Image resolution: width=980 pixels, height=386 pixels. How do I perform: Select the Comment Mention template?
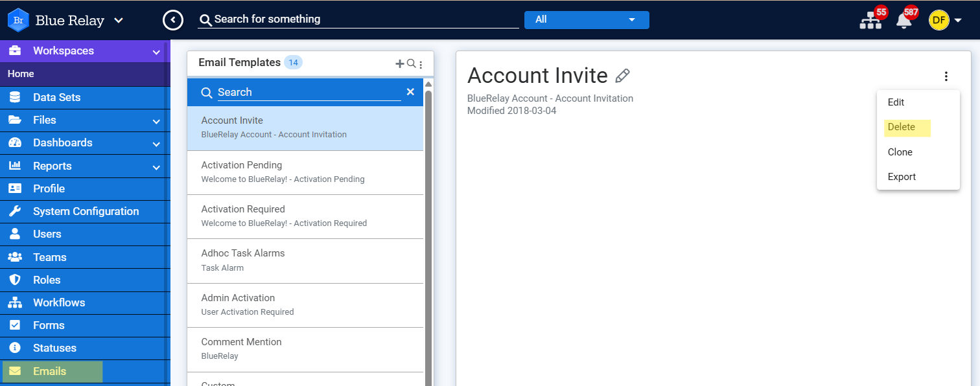point(305,349)
